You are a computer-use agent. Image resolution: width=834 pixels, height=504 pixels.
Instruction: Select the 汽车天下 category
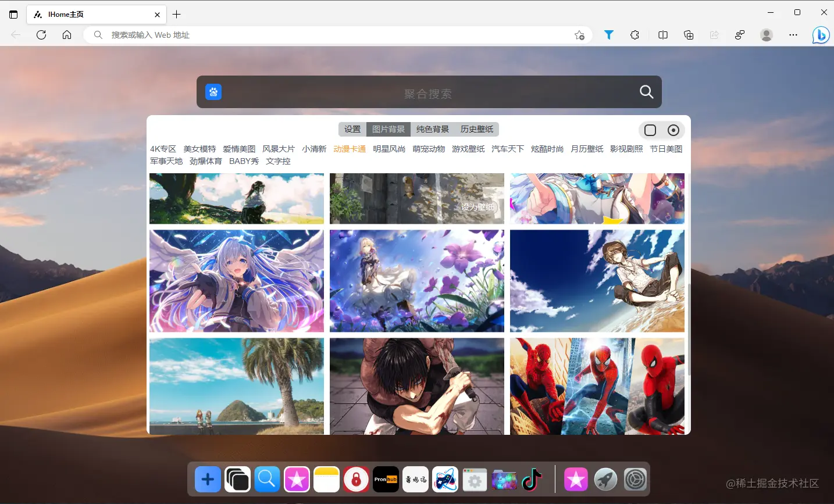508,149
